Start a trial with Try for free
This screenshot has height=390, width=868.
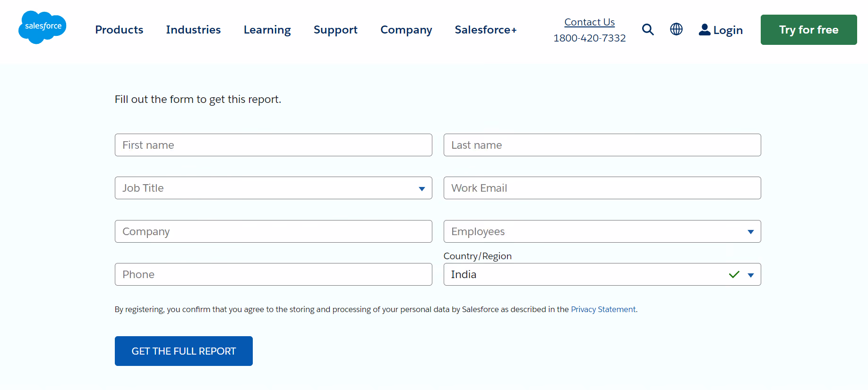(x=808, y=30)
